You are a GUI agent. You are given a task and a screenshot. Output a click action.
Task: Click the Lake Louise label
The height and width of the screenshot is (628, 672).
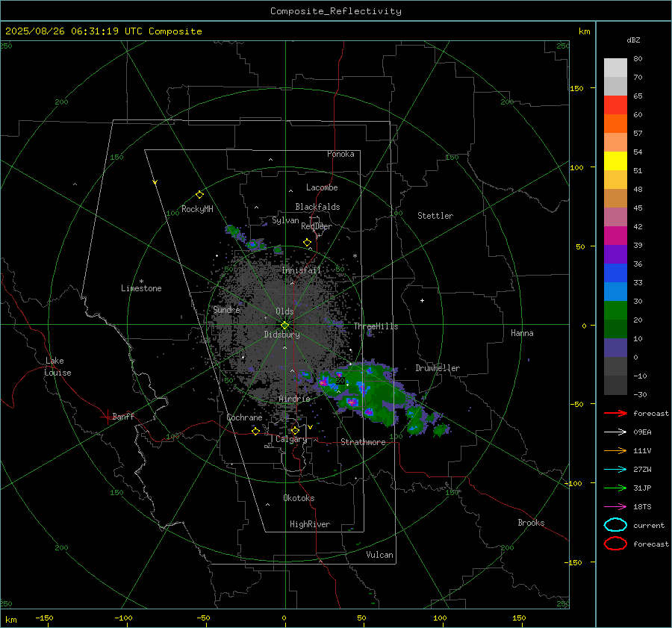(57, 367)
